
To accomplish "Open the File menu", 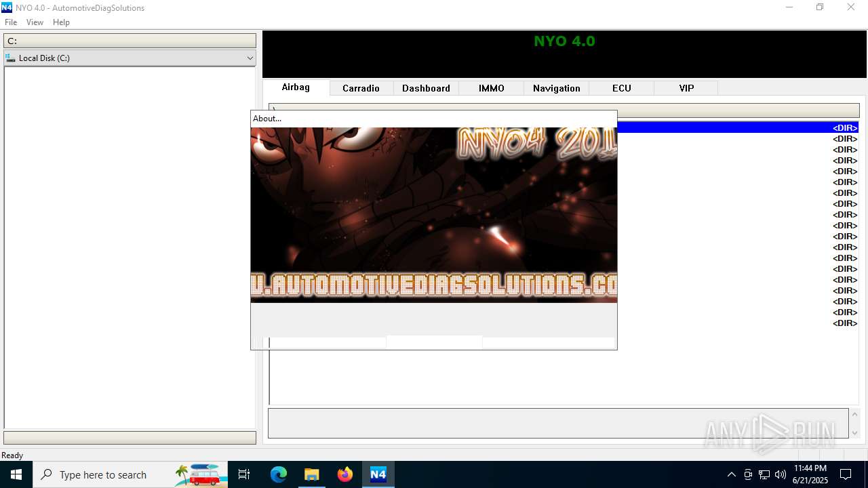I will tap(11, 22).
